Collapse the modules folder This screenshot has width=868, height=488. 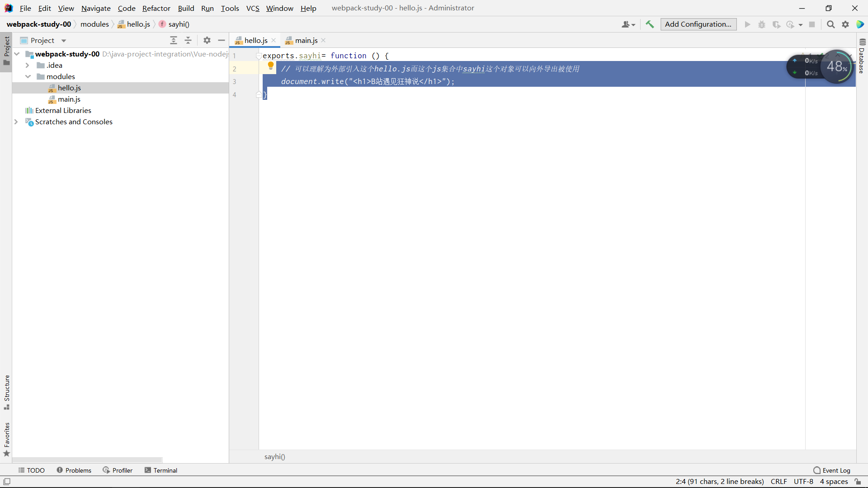click(x=28, y=77)
